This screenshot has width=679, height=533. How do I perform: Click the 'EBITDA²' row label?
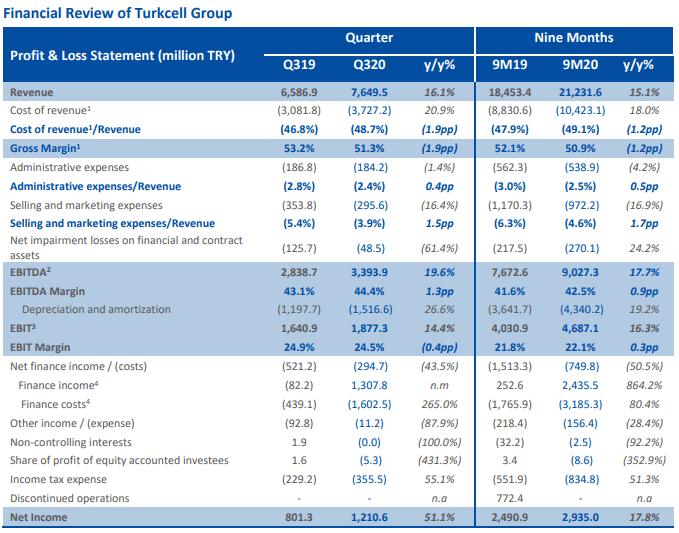pos(30,272)
